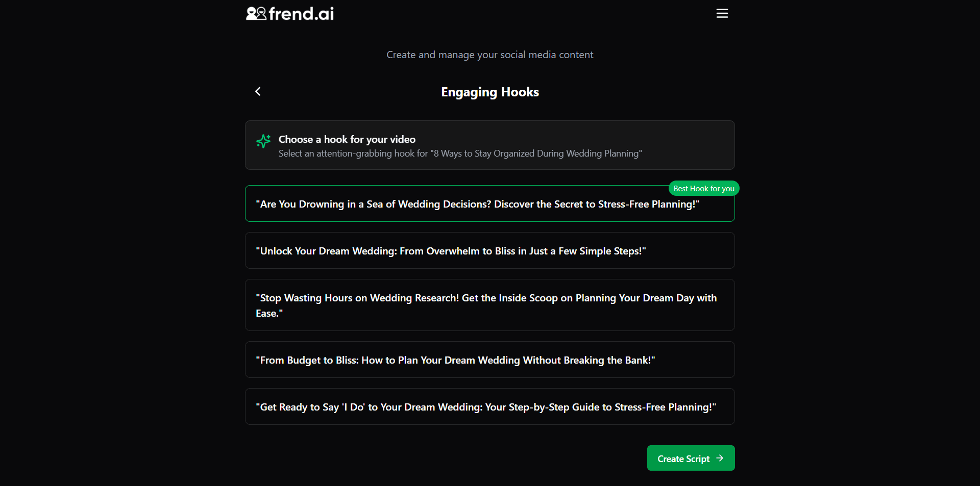The height and width of the screenshot is (486, 980).
Task: Select the From Budget to Bliss hook
Action: (x=455, y=360)
